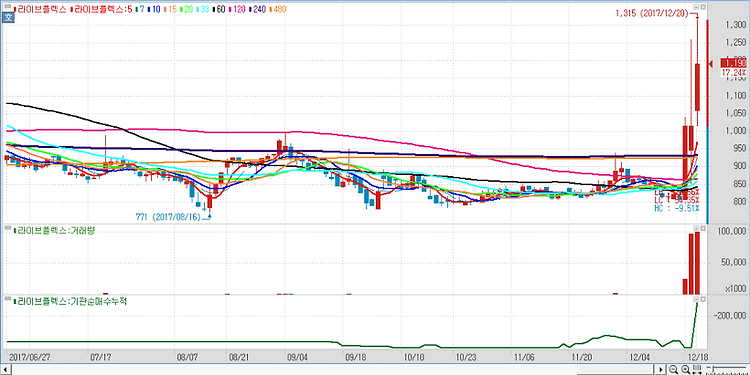This screenshot has height=375, width=750.
Task: Select the 33-day moving average legend
Action: (203, 9)
